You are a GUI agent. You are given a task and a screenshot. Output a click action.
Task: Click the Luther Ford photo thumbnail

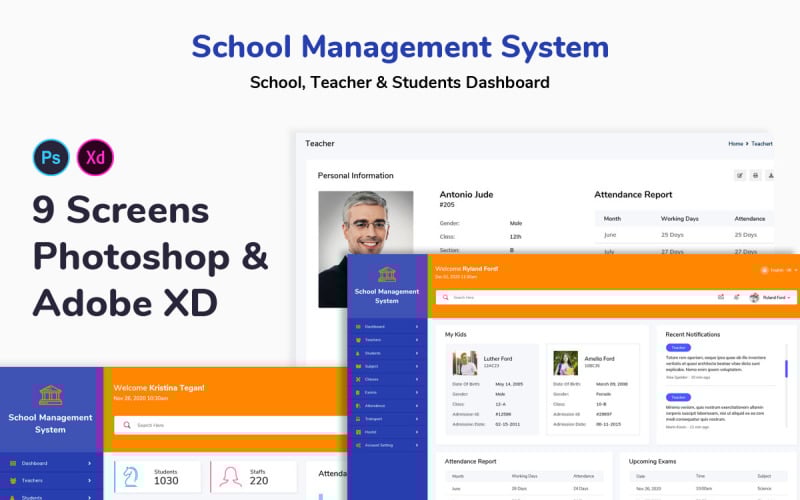(x=464, y=362)
